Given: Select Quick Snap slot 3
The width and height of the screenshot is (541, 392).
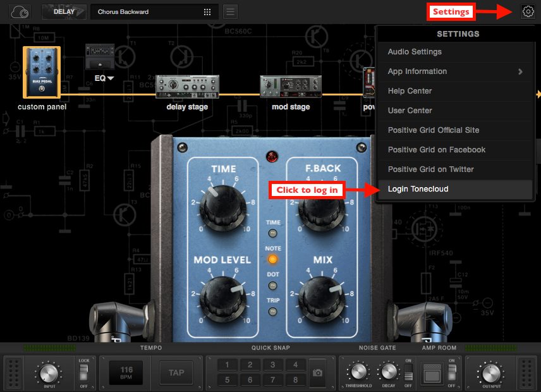Looking at the screenshot, I should click(x=272, y=365).
